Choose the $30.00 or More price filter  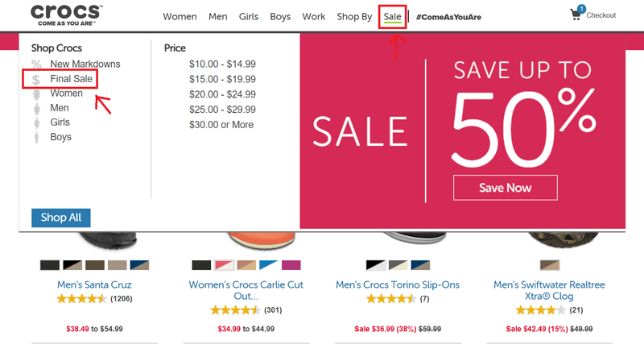(221, 125)
